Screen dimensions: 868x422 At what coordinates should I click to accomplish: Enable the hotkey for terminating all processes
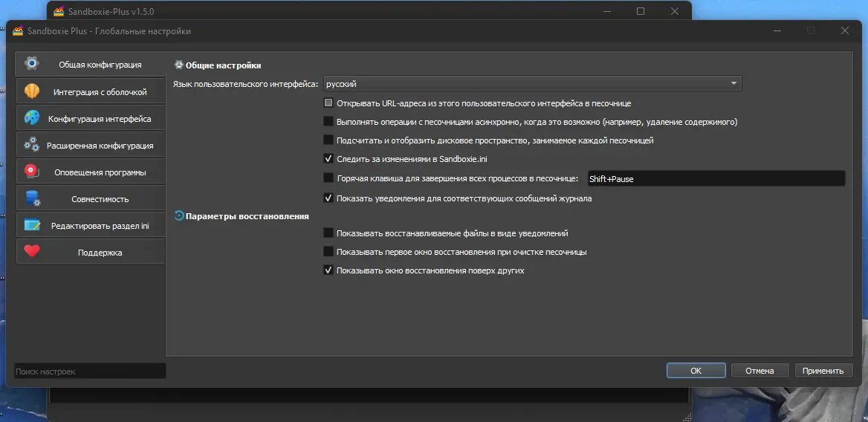click(328, 178)
